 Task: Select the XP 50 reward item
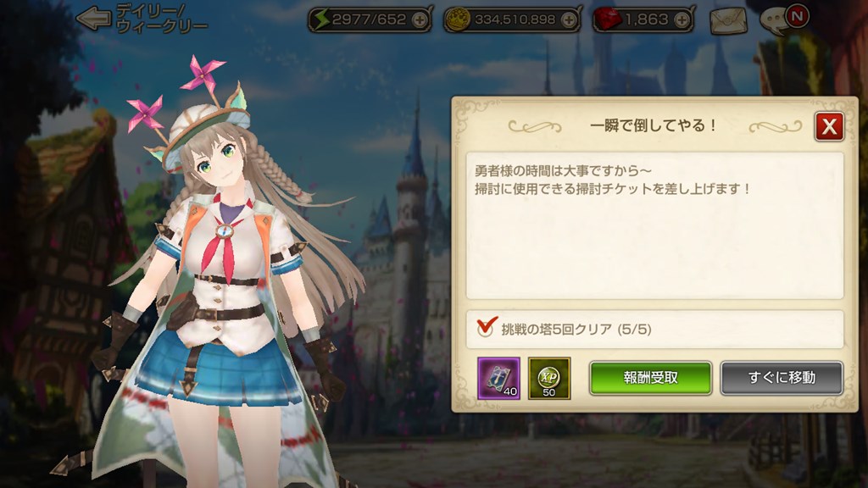[x=549, y=378]
